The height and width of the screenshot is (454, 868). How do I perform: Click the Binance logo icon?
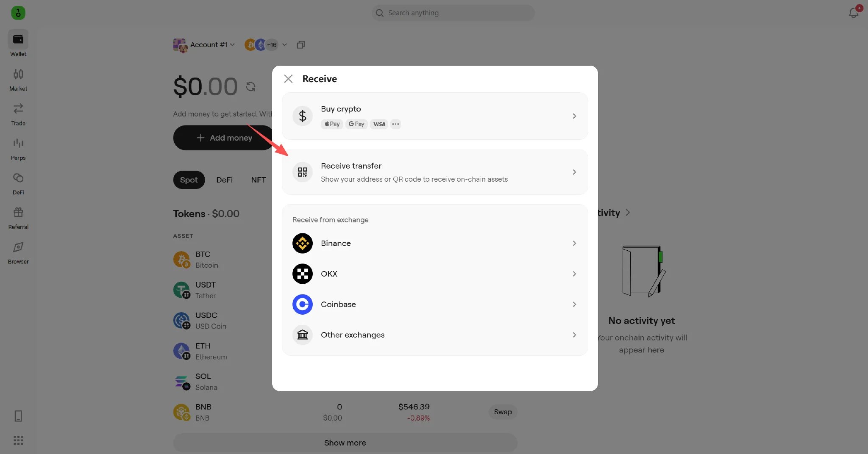coord(303,244)
